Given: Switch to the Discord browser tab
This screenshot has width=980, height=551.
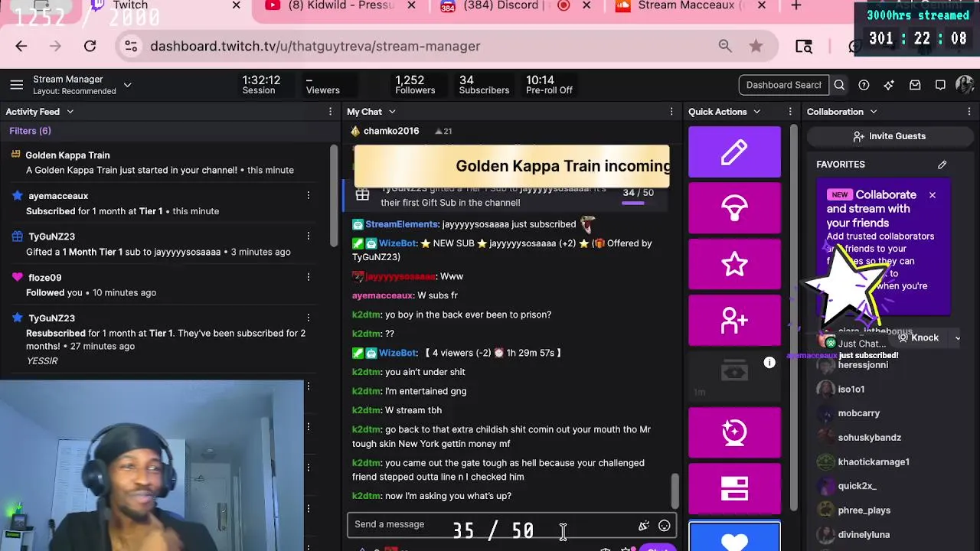Looking at the screenshot, I should click(x=505, y=5).
